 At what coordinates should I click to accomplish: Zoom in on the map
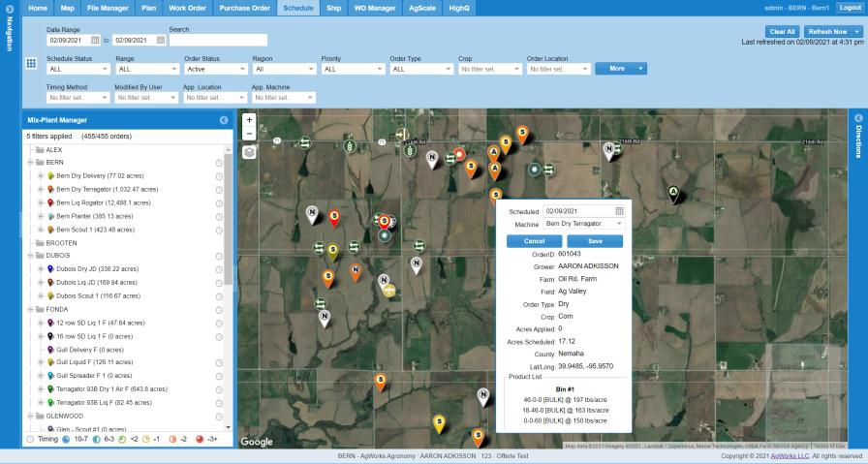click(249, 119)
